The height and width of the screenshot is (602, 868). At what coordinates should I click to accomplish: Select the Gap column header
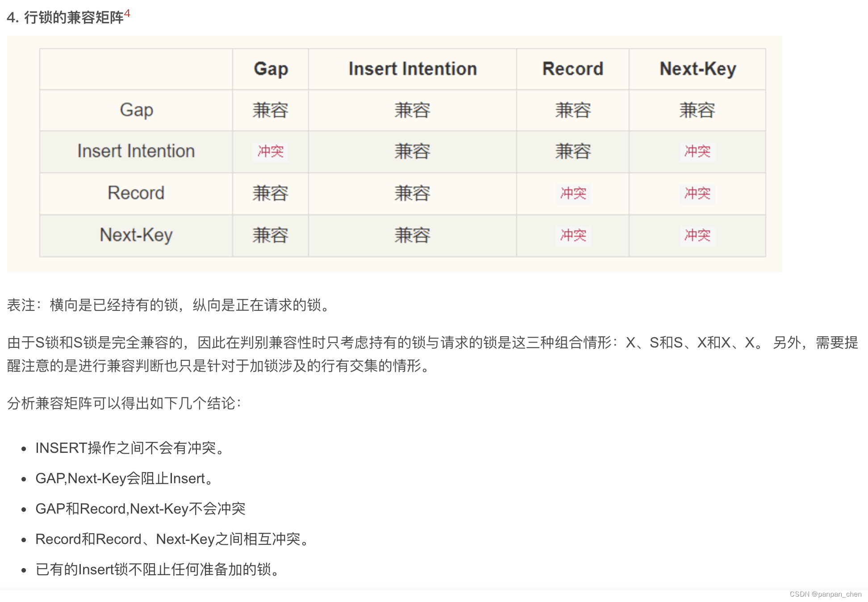pyautogui.click(x=271, y=69)
